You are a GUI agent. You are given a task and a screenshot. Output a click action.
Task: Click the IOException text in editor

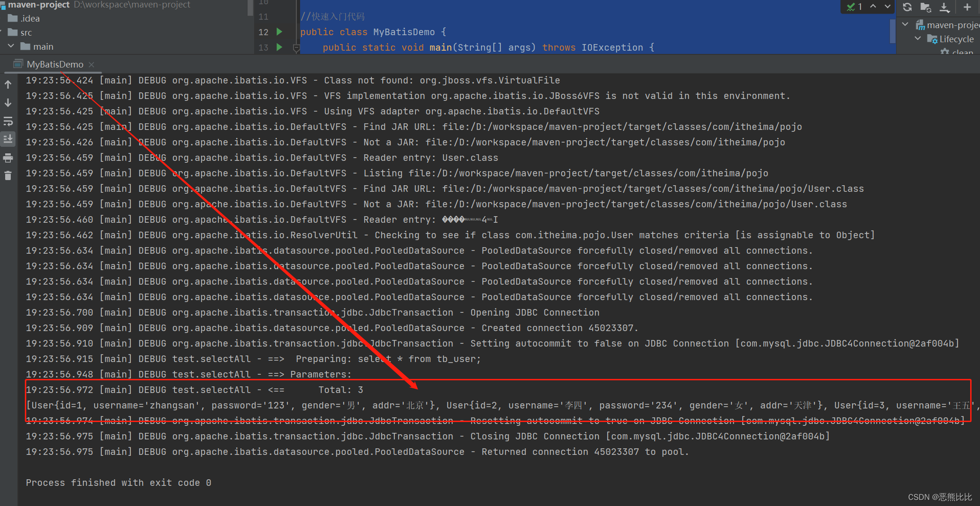[x=612, y=47]
